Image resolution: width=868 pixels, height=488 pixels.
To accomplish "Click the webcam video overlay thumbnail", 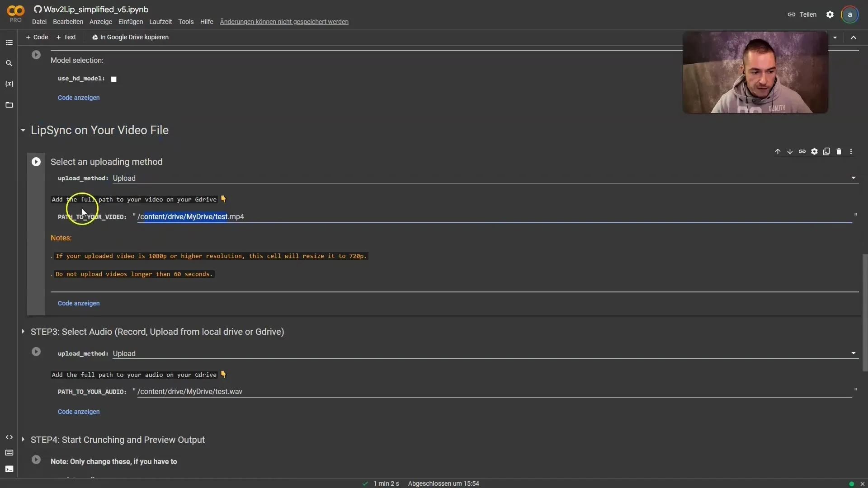I will point(755,72).
